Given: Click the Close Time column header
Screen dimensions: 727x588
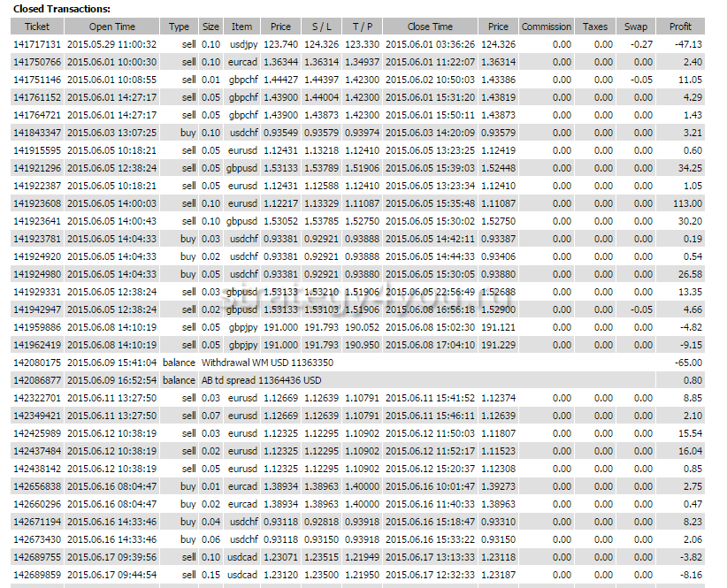Looking at the screenshot, I should 430,27.
